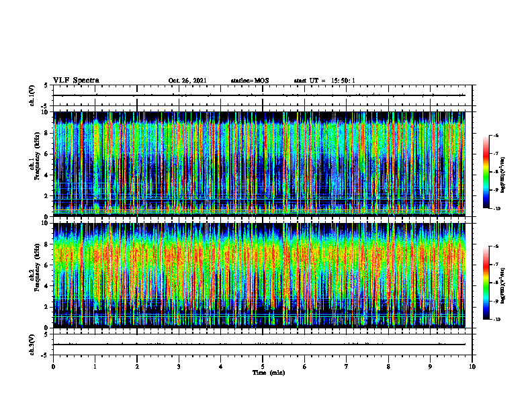Screen dimensions: 532x411
Task: Click the "ch.1(V)" waveform axis label
Action: (32, 95)
